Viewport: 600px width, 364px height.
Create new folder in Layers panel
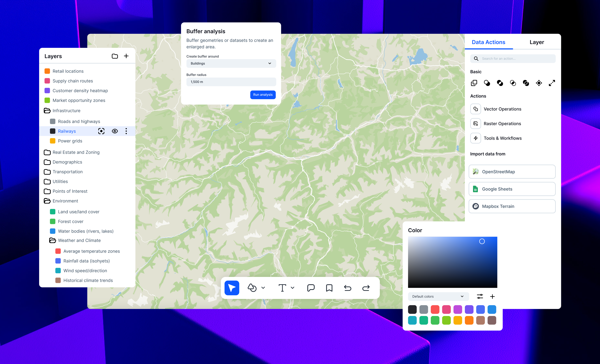(x=115, y=56)
